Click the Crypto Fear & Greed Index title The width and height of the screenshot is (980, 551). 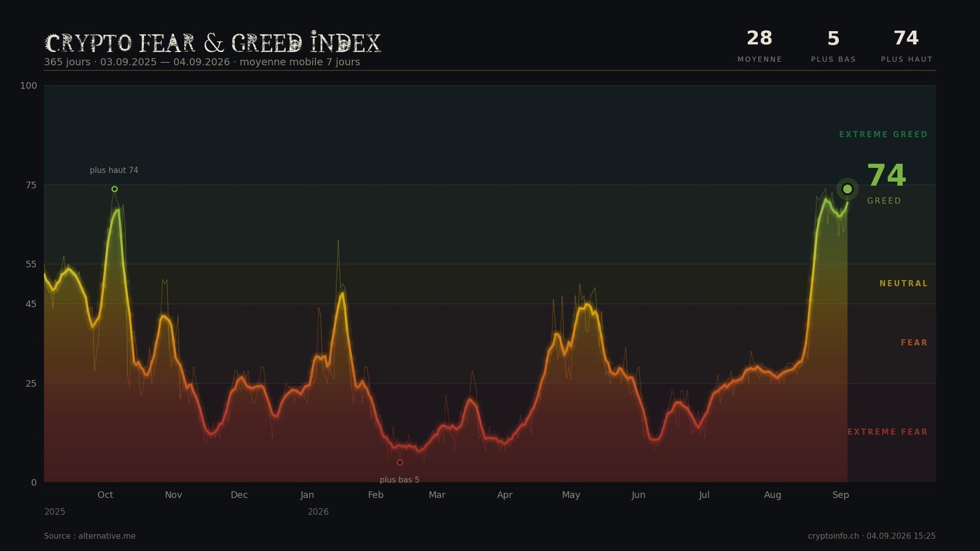point(213,43)
